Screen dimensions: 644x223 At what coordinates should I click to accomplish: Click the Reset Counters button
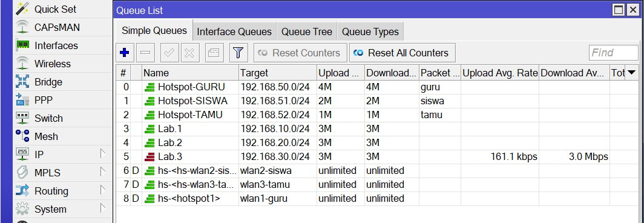click(300, 53)
